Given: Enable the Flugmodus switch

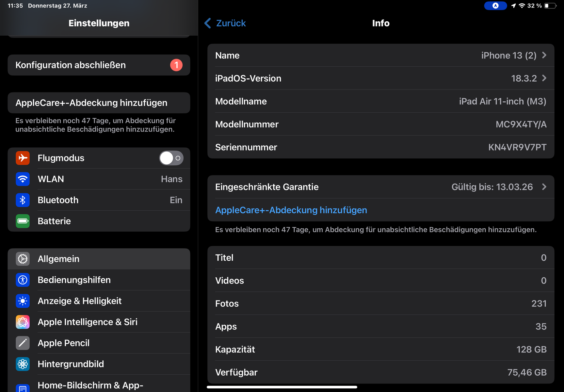Looking at the screenshot, I should pyautogui.click(x=171, y=158).
